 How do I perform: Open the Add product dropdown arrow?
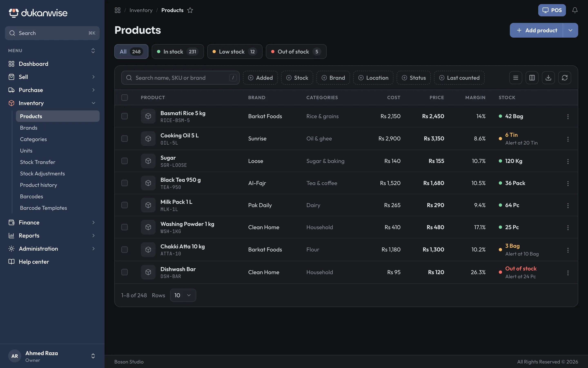570,30
